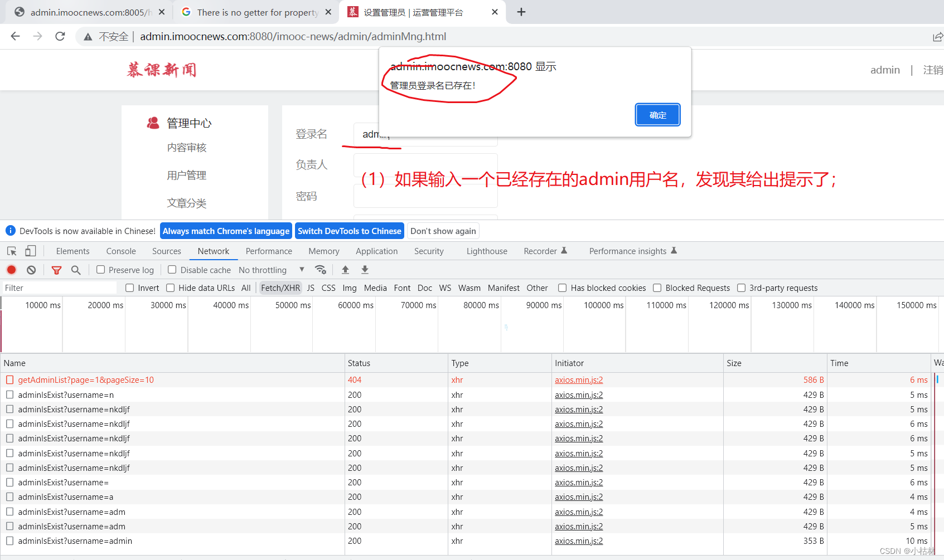The width and height of the screenshot is (944, 560).
Task: Open the network filter icon
Action: click(x=56, y=270)
